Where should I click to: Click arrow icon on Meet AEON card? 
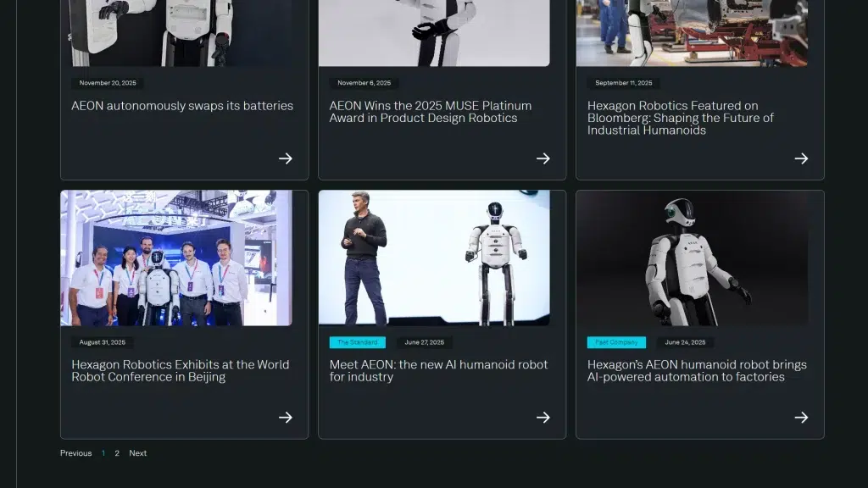(x=543, y=418)
